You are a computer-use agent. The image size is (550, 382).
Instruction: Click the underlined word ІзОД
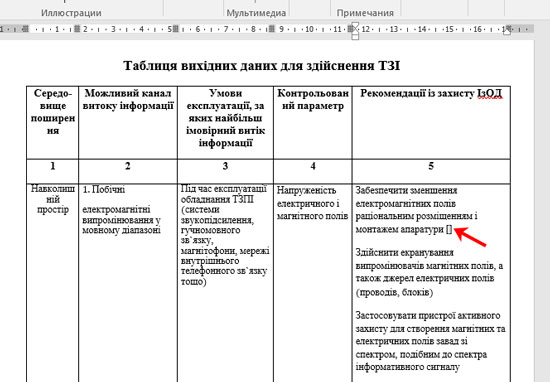click(490, 93)
